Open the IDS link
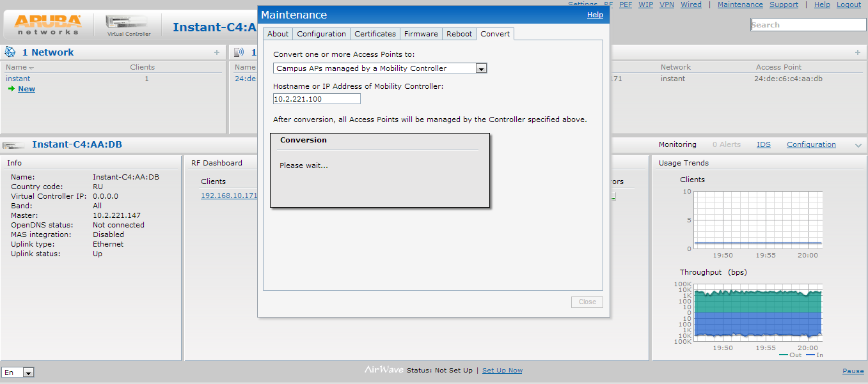This screenshot has height=384, width=868. tap(763, 144)
